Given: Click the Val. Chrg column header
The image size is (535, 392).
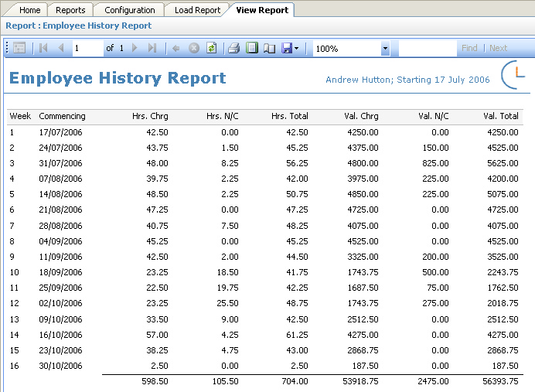Looking at the screenshot, I should point(361,116).
